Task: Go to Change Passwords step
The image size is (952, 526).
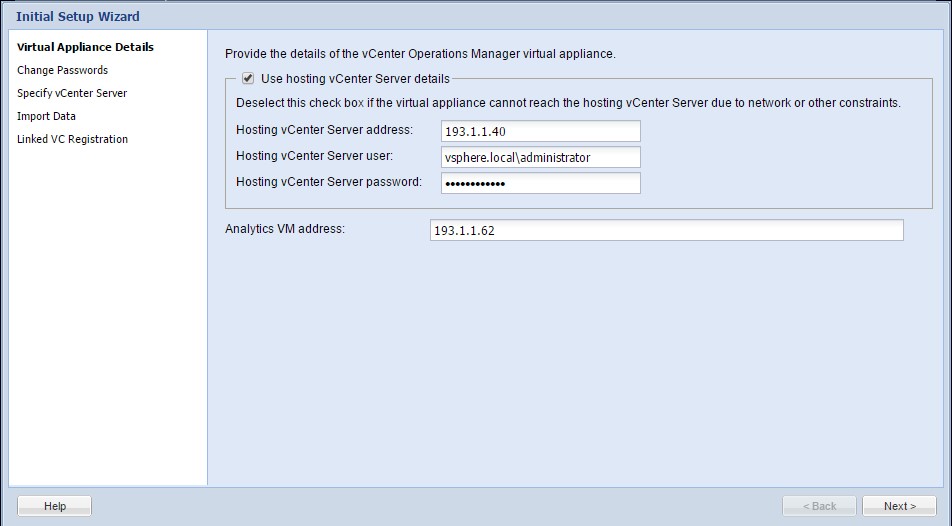Action: (63, 70)
